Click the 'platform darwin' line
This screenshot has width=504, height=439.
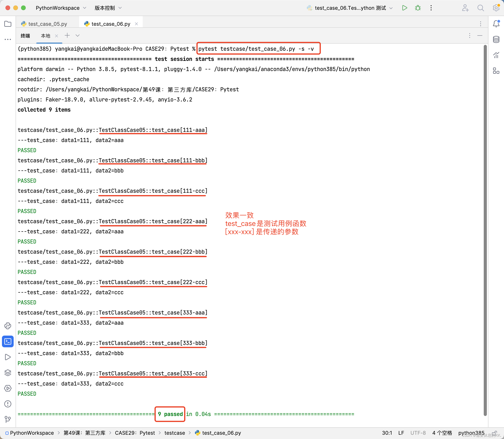pyautogui.click(x=194, y=69)
